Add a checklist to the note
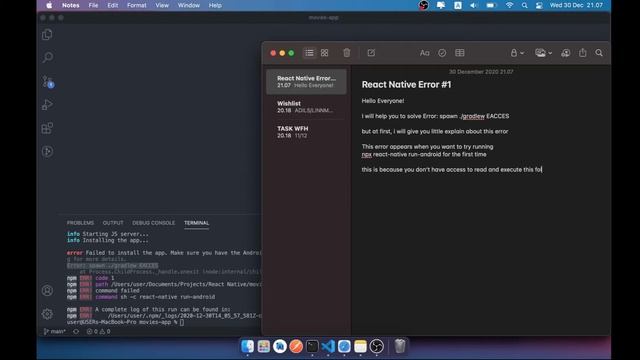The height and width of the screenshot is (360, 640). (x=442, y=53)
